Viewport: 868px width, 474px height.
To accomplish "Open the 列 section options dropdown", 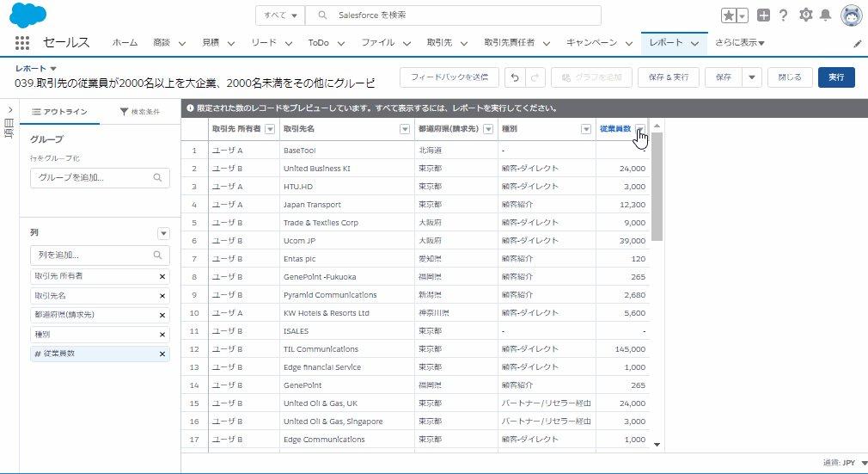I will (163, 233).
